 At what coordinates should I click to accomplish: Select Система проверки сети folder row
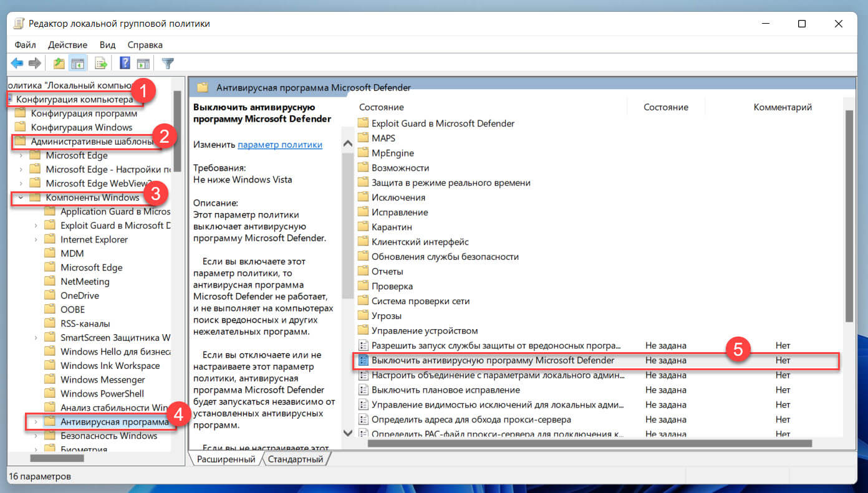point(420,301)
